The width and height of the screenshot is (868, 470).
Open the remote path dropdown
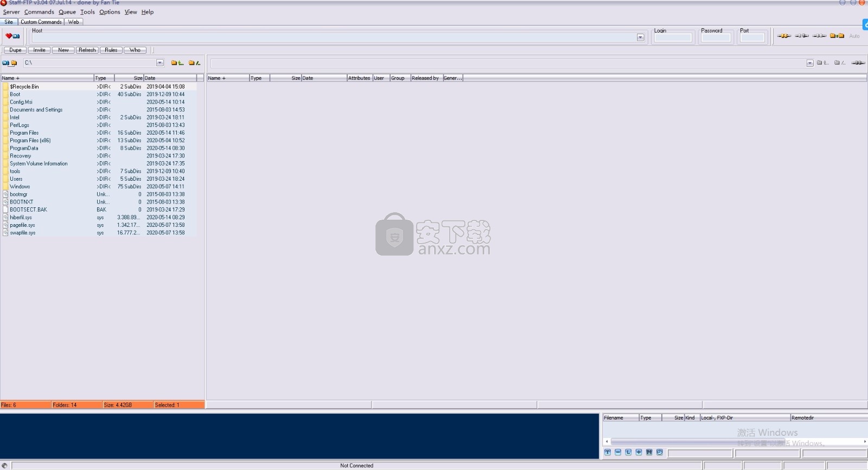coord(810,63)
